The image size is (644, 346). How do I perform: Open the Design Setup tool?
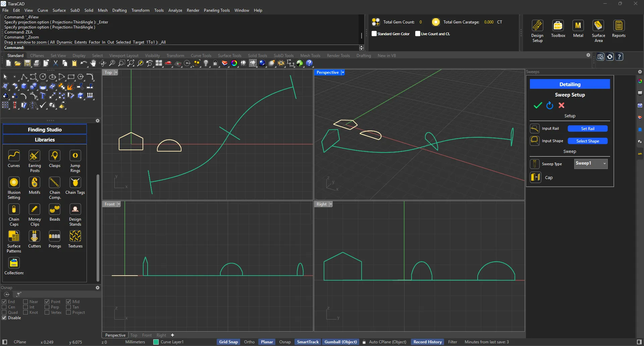pos(537,26)
